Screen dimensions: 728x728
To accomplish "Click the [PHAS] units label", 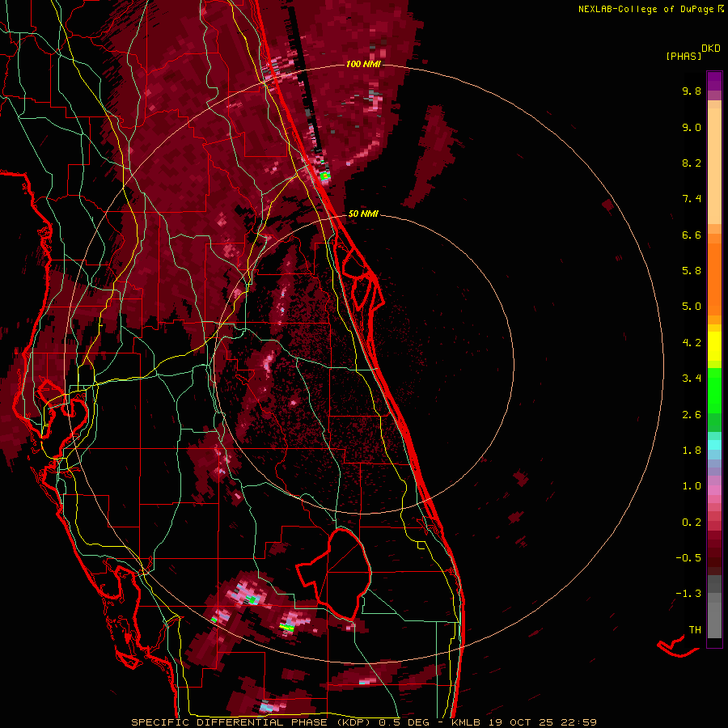I will click(684, 56).
